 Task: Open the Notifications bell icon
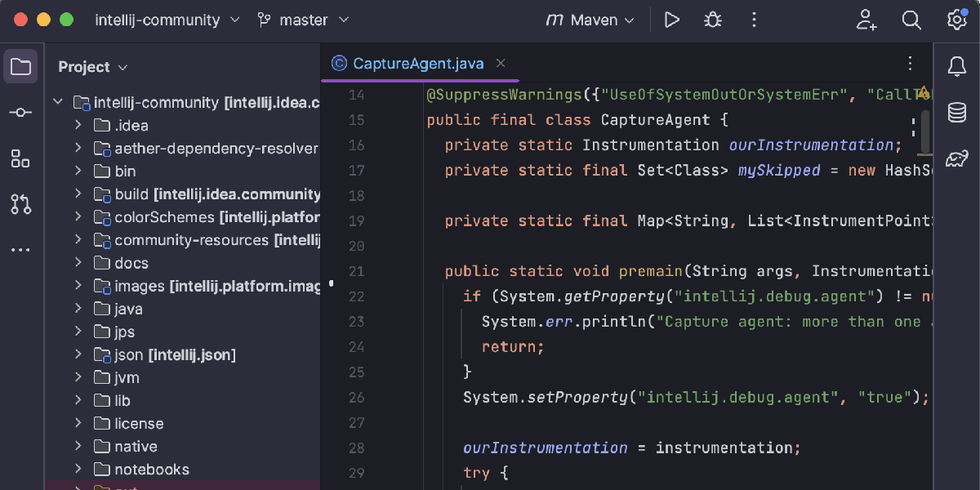956,66
